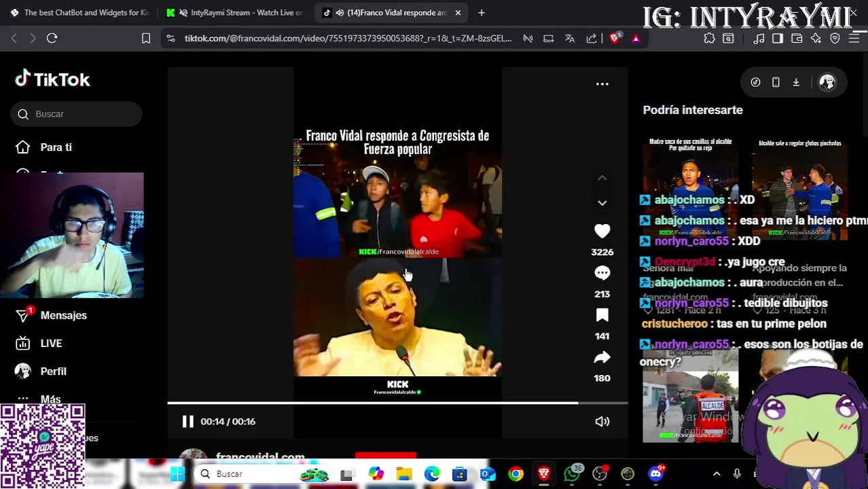Open Discord from the taskbar
Screen dimensions: 868x489
click(x=656, y=474)
